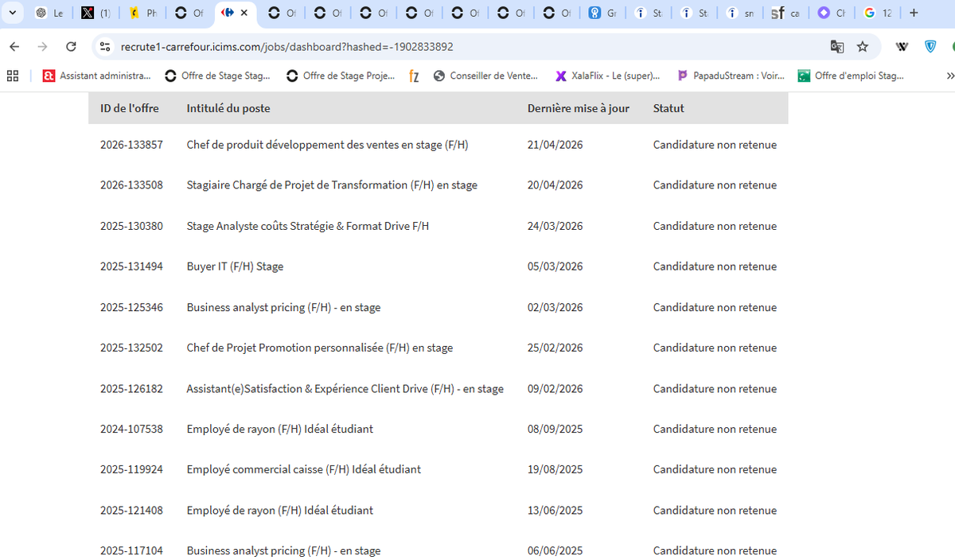955x560 pixels.
Task: Select offer ID 2025-119924
Action: click(x=131, y=469)
